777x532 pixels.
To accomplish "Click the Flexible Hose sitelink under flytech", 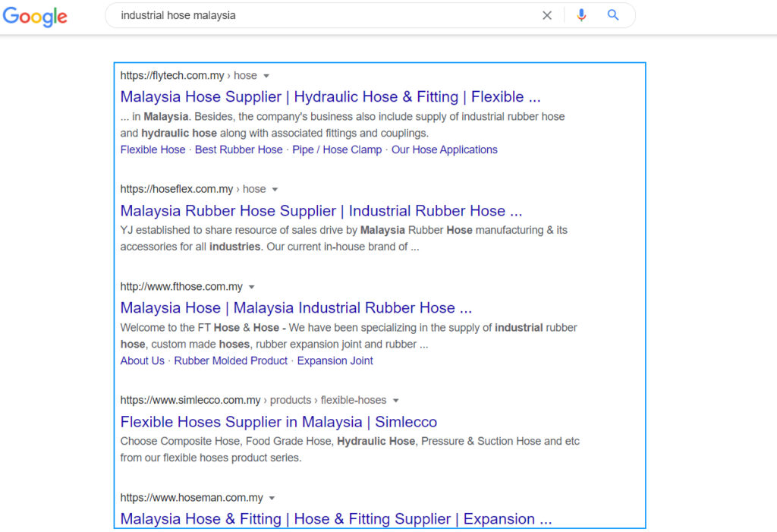I will click(153, 150).
